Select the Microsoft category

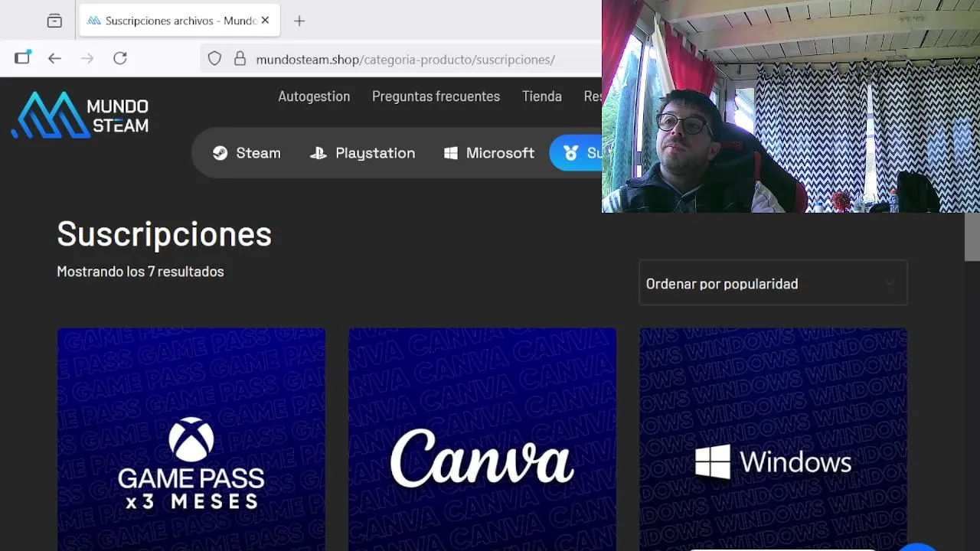[x=488, y=153]
